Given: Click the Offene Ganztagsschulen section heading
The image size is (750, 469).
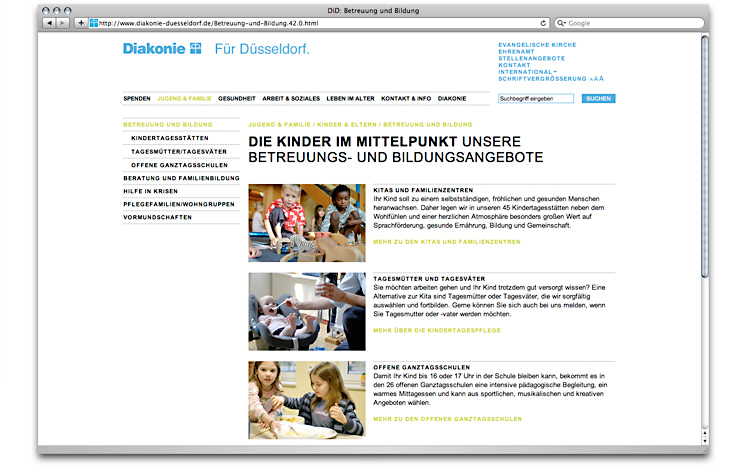Looking at the screenshot, I should [421, 368].
